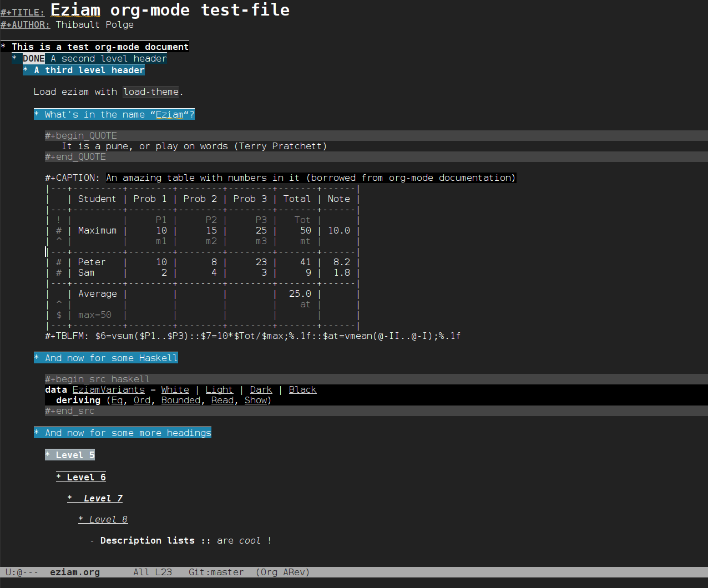Click table header cell "Prob 2"
This screenshot has height=588, width=708.
pyautogui.click(x=200, y=199)
